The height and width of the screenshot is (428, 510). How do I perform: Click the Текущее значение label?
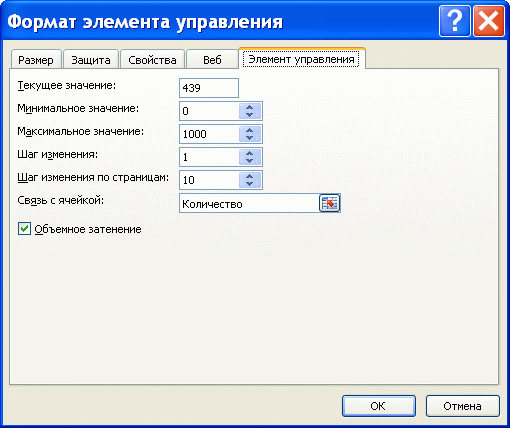67,86
